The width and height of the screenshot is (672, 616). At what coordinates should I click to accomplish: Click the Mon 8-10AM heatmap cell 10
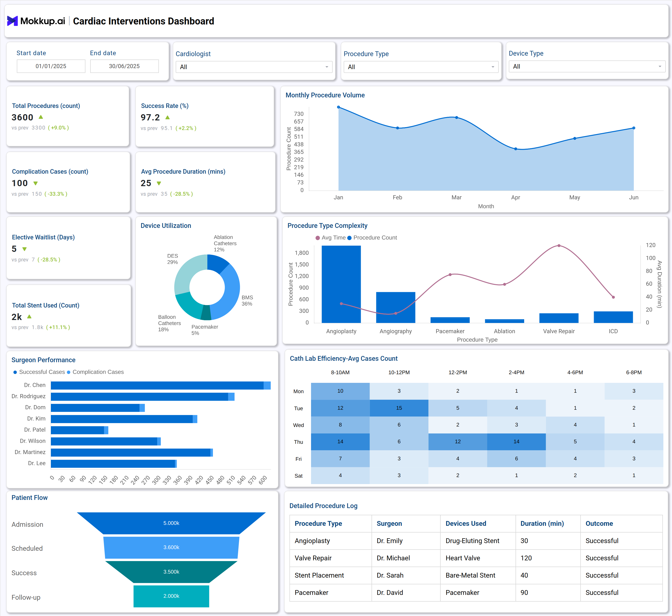(340, 391)
